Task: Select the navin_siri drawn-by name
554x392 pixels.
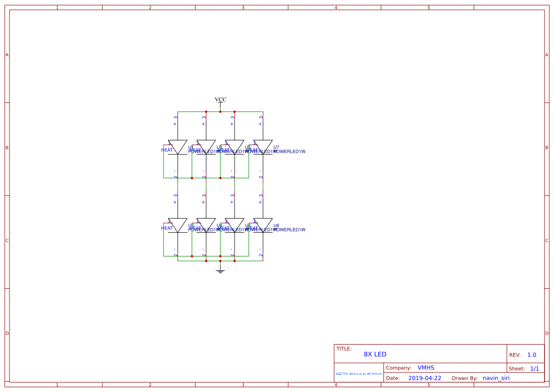Action: [496, 378]
